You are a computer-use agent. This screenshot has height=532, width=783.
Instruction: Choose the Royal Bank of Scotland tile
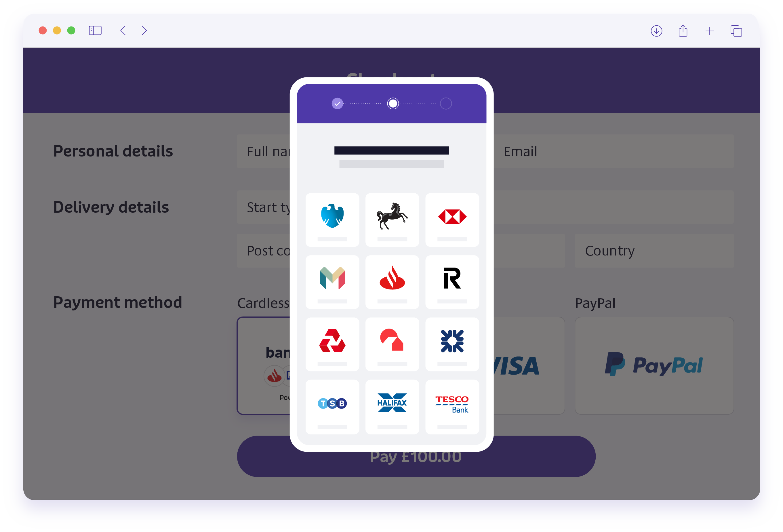click(452, 344)
